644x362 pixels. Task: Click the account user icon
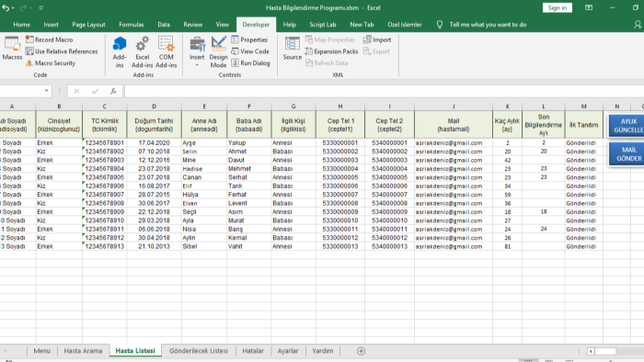click(x=638, y=25)
